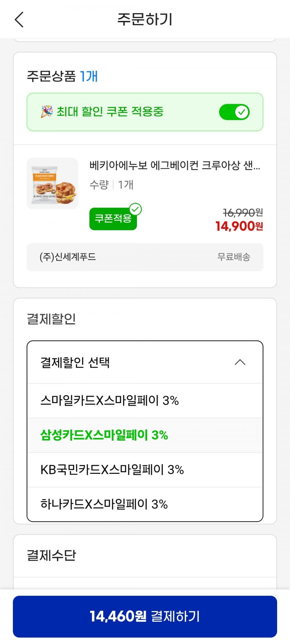Open the croissant sandwich product thumbnail
290x644 pixels.
[52, 183]
